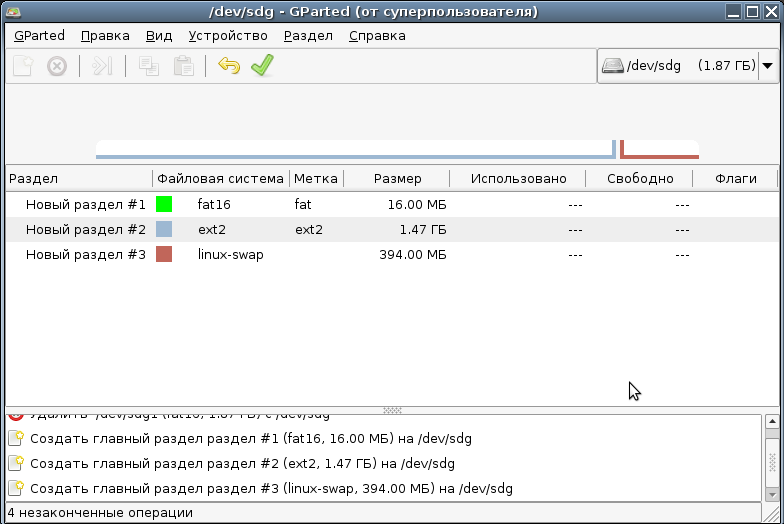Viewport: 784px width, 524px height.
Task: Click the Использовано column header
Action: [518, 178]
